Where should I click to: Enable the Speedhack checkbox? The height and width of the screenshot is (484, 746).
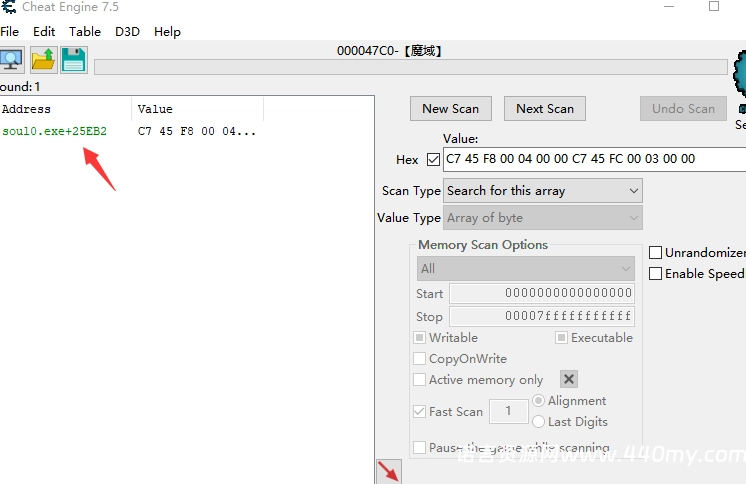(655, 274)
